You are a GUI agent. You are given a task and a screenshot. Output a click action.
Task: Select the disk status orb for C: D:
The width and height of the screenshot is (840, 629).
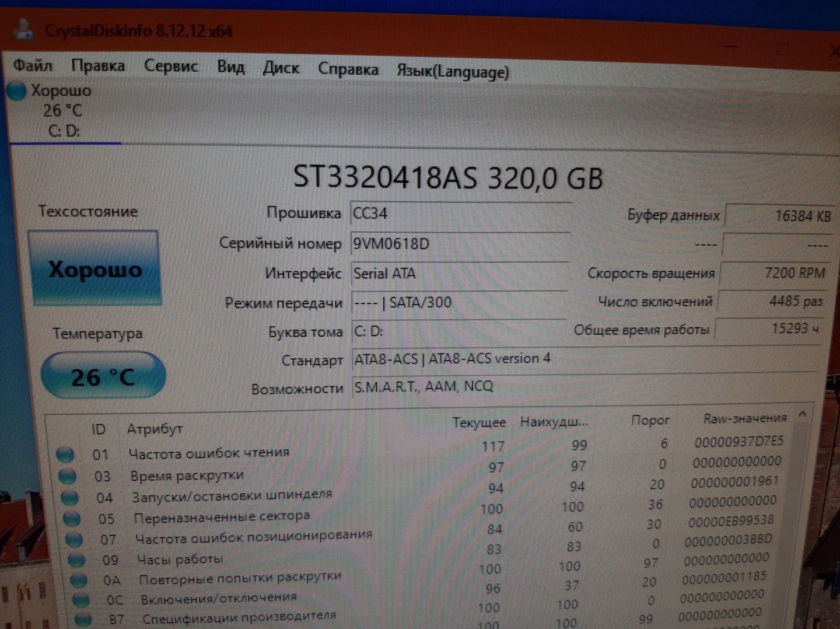pos(16,91)
